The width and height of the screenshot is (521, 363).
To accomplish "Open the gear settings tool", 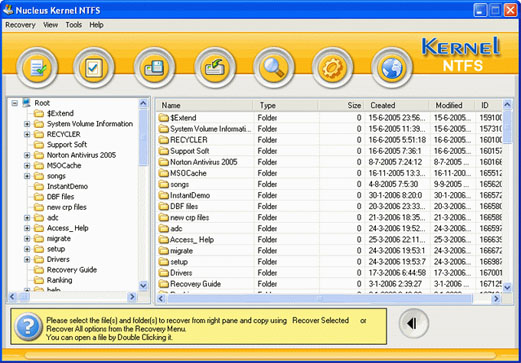I will click(332, 68).
